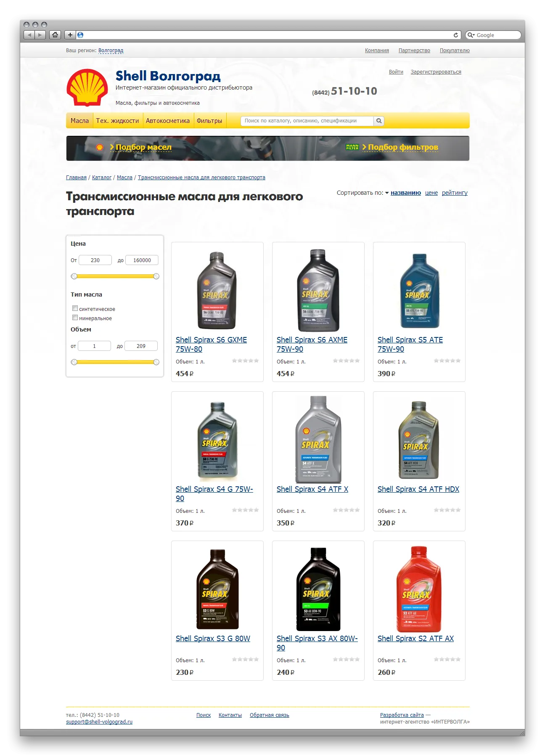Expand the Подбор фильтров selector
545x756 pixels.
pyautogui.click(x=403, y=147)
